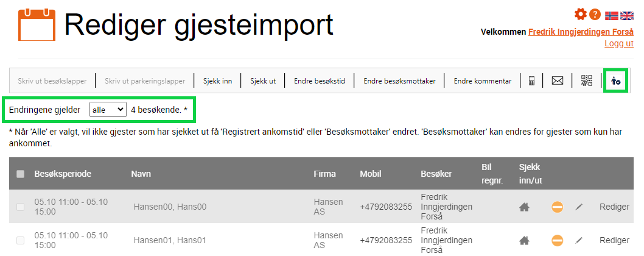Select 'Endre besøkstid' in the toolbar
Screen dimensions: 644x256
click(x=320, y=81)
